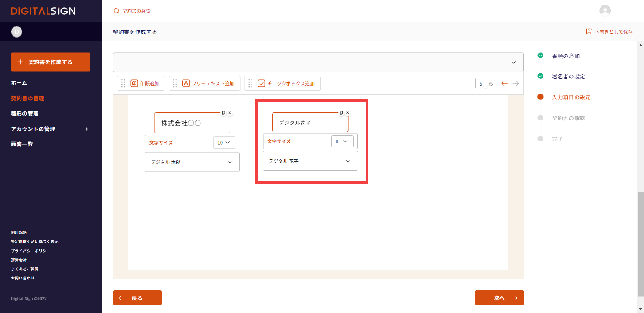Image resolution: width=644 pixels, height=313 pixels.
Task: Duplicate the 株式会社〇〇 text field
Action: (223, 113)
